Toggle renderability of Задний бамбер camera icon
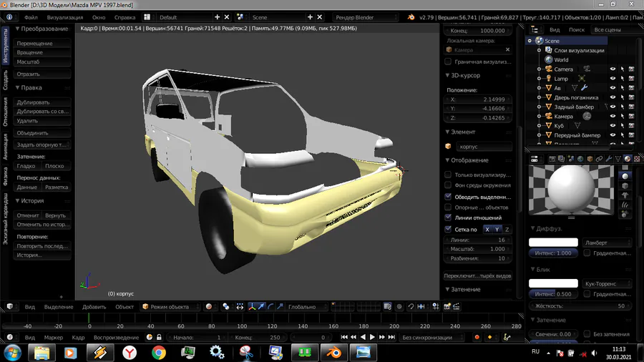This screenshot has width=644, height=362. click(632, 107)
